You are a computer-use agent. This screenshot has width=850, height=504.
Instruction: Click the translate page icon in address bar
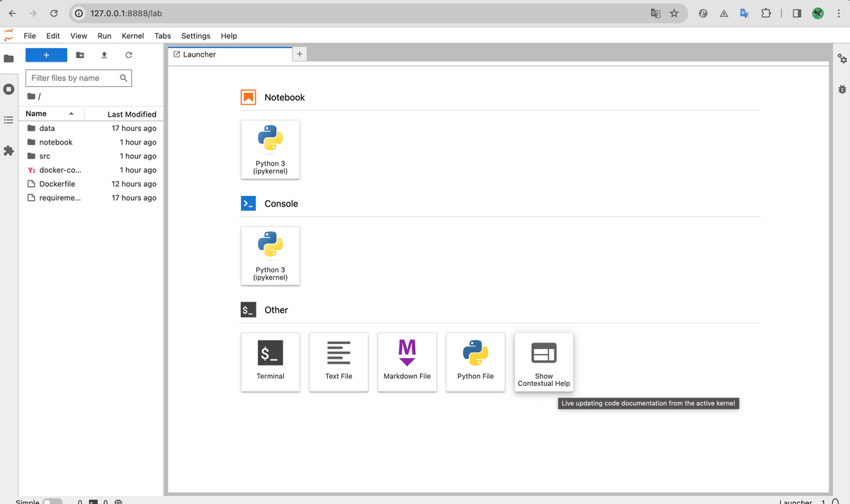[x=656, y=13]
